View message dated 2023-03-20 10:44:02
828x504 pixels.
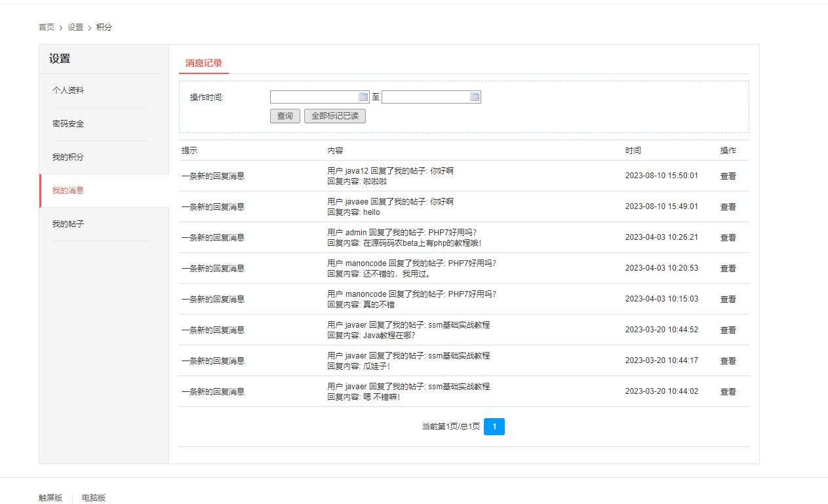pos(728,392)
